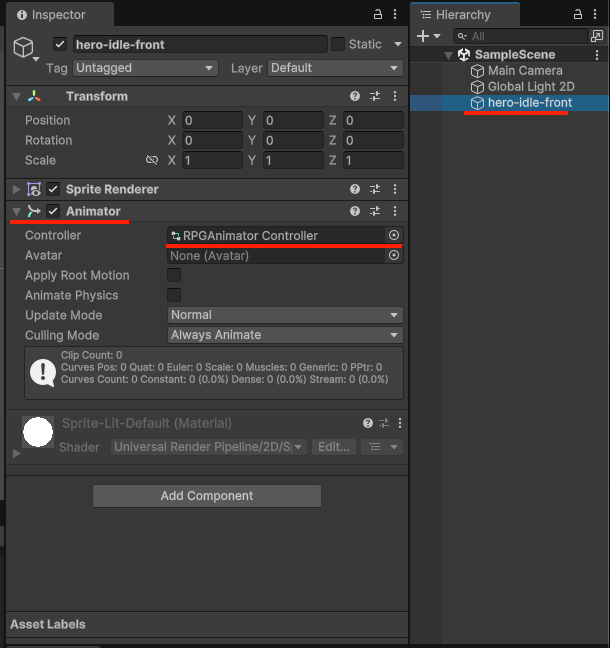Disable the Animator component checkbox
This screenshot has height=648, width=610.
click(x=52, y=211)
